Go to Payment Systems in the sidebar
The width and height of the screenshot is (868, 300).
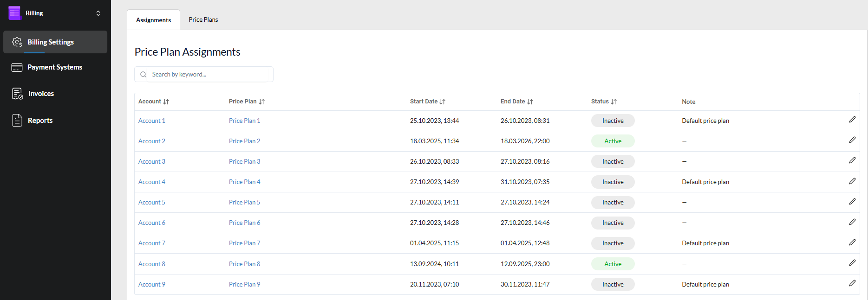click(54, 67)
